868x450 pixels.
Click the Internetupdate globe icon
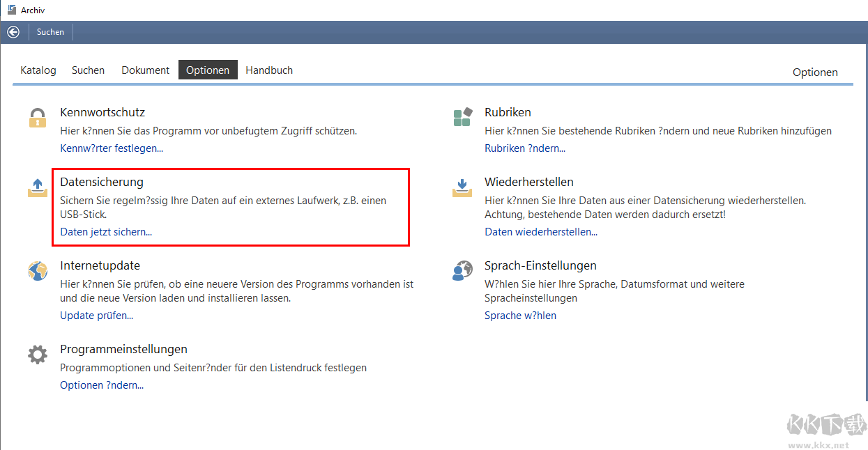coord(37,271)
